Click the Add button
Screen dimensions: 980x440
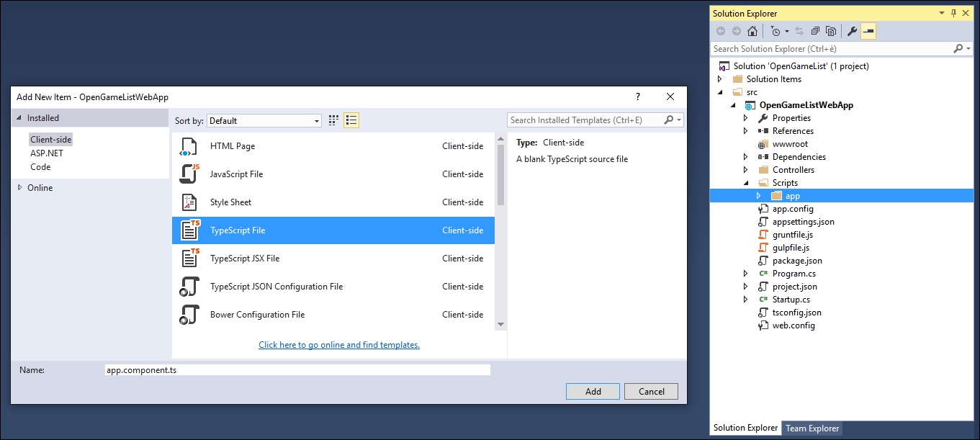(x=593, y=392)
